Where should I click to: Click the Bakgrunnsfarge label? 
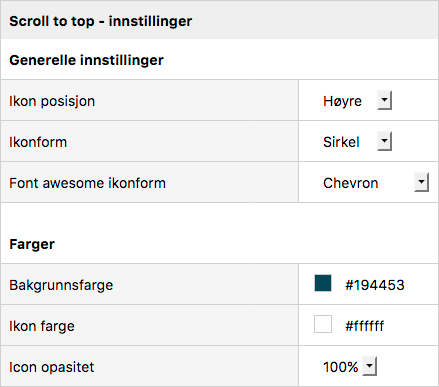(x=61, y=285)
